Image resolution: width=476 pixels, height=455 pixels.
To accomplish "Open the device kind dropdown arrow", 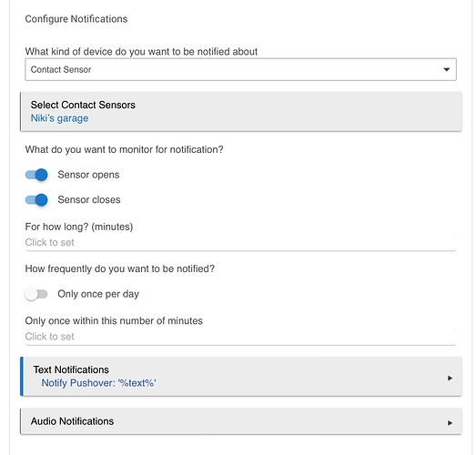I will [x=446, y=69].
